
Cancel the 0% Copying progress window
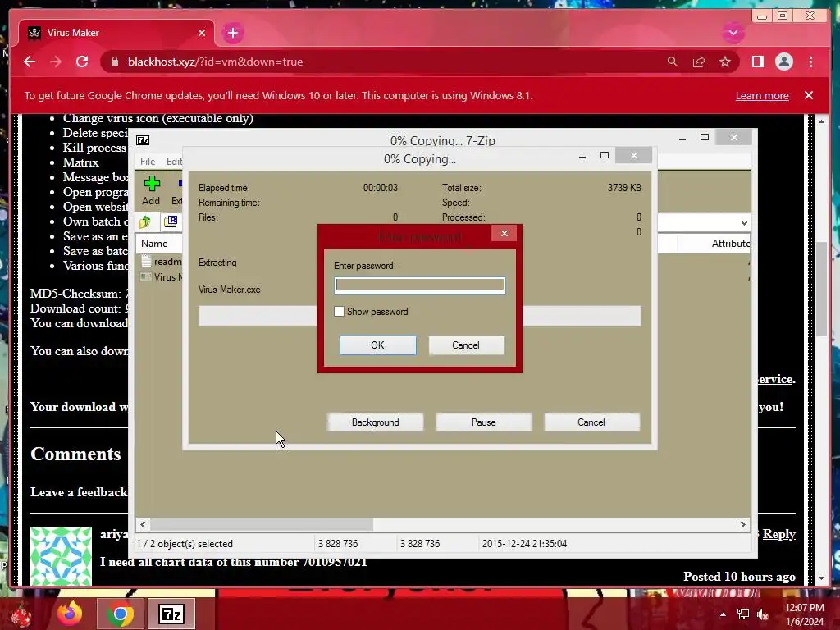click(591, 422)
